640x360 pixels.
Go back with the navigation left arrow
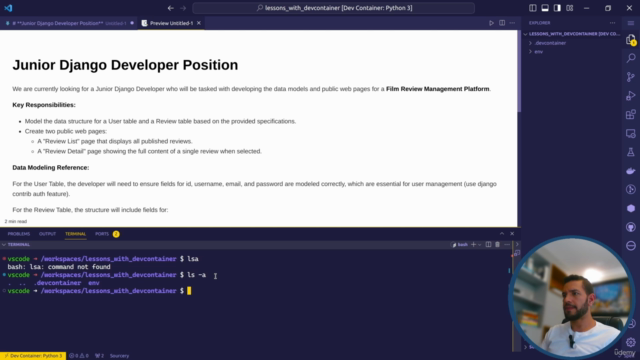171,8
